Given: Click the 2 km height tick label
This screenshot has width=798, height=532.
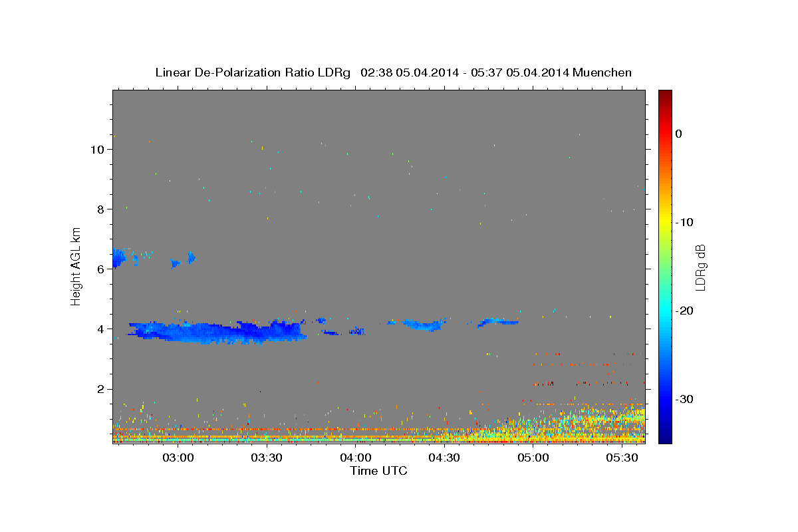Looking at the screenshot, I should (x=101, y=388).
